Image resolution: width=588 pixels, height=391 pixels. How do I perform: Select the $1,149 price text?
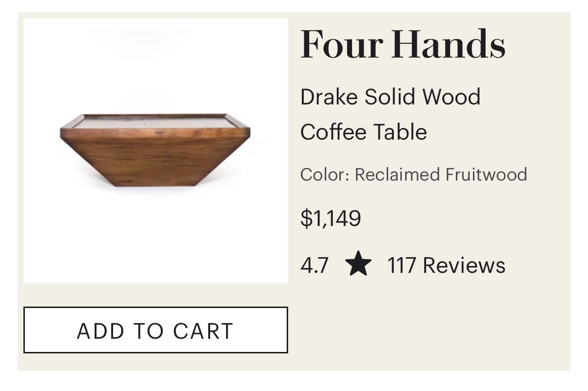331,218
